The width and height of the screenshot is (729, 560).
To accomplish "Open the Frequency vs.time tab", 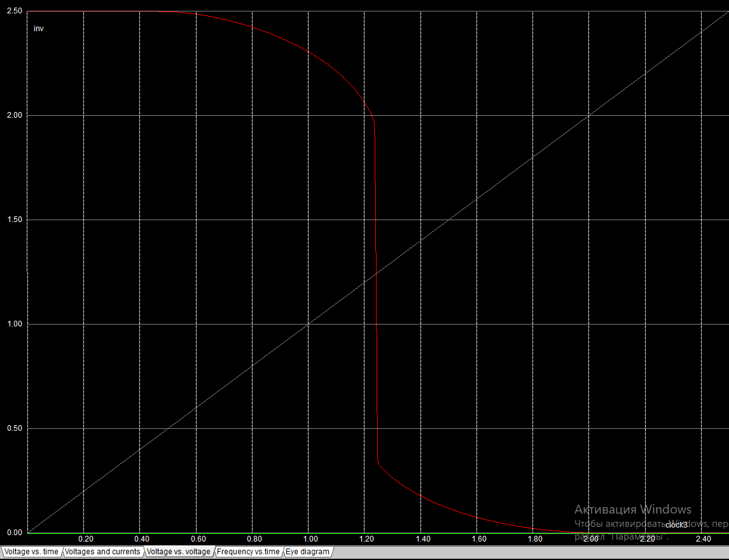I will tap(248, 552).
